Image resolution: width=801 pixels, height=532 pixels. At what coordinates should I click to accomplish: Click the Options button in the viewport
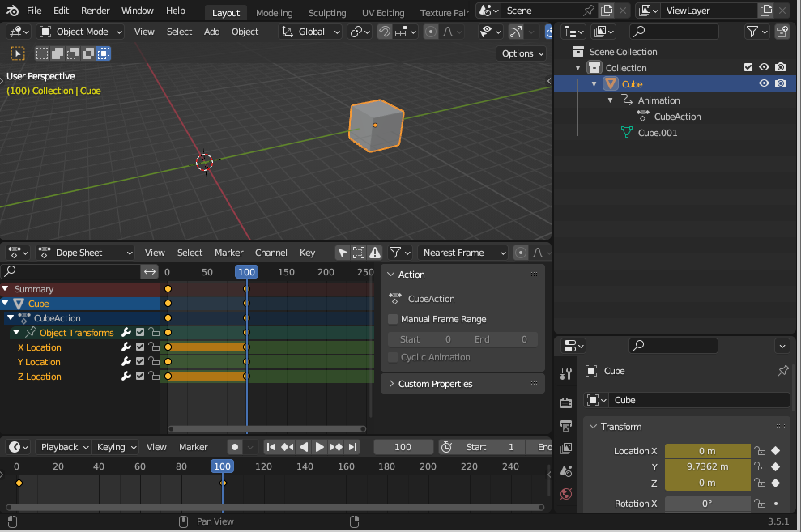pyautogui.click(x=521, y=53)
